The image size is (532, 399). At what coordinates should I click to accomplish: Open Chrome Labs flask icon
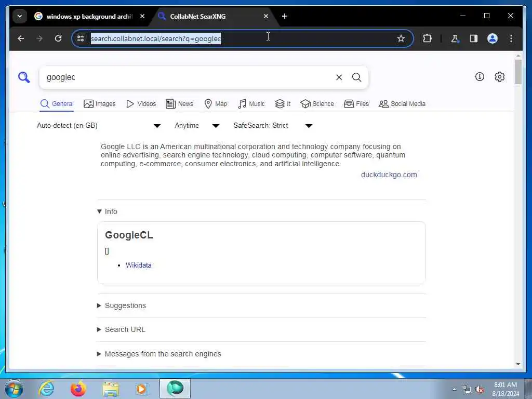click(455, 38)
